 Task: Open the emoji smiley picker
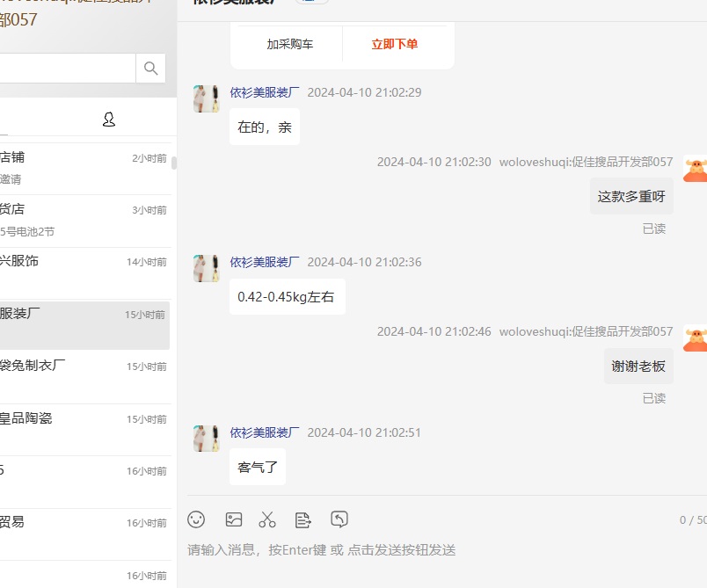click(x=196, y=519)
